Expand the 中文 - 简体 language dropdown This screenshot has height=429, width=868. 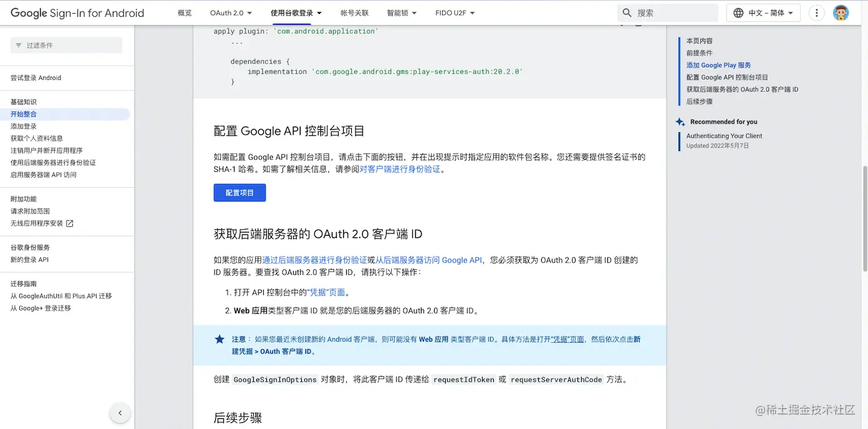pyautogui.click(x=763, y=12)
